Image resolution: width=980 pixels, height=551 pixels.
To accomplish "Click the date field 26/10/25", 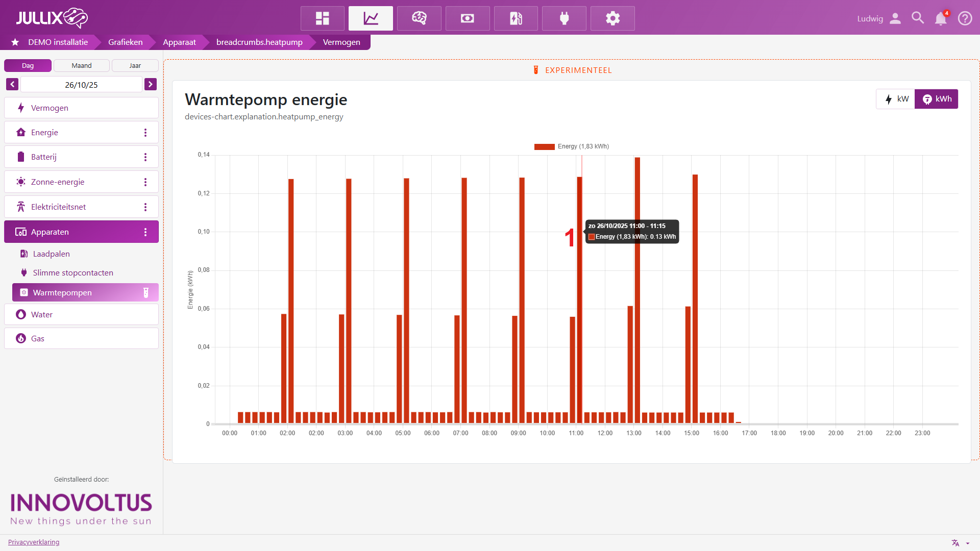I will tap(81, 85).
